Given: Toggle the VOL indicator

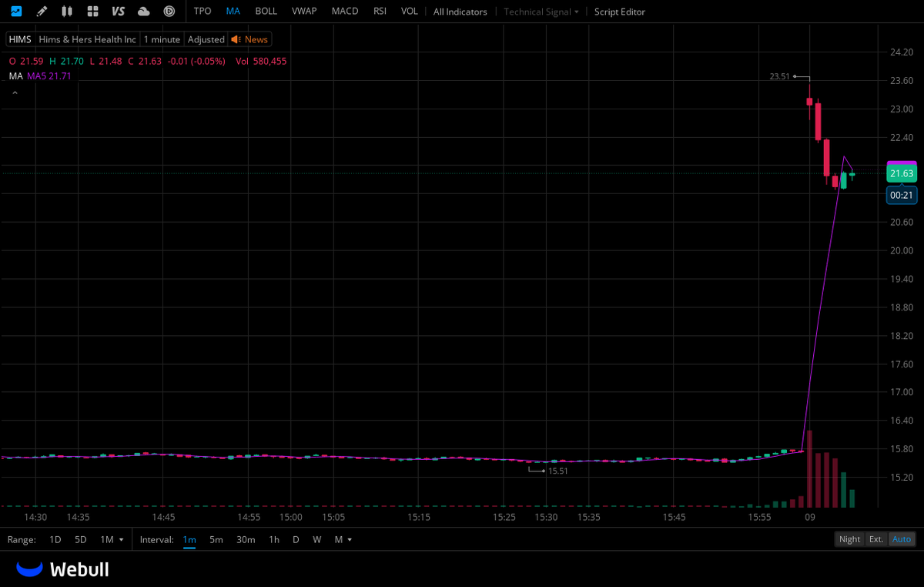Looking at the screenshot, I should (x=410, y=12).
